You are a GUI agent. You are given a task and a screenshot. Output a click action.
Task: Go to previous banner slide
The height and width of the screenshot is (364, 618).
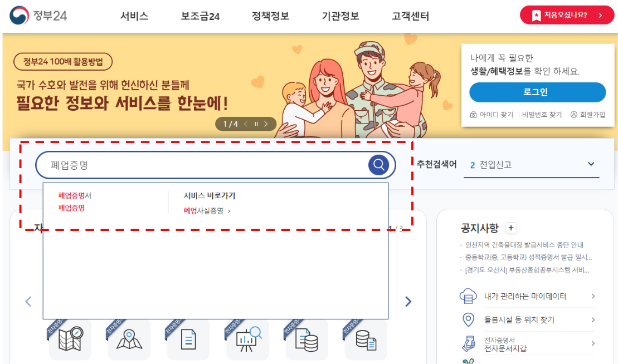tap(246, 124)
